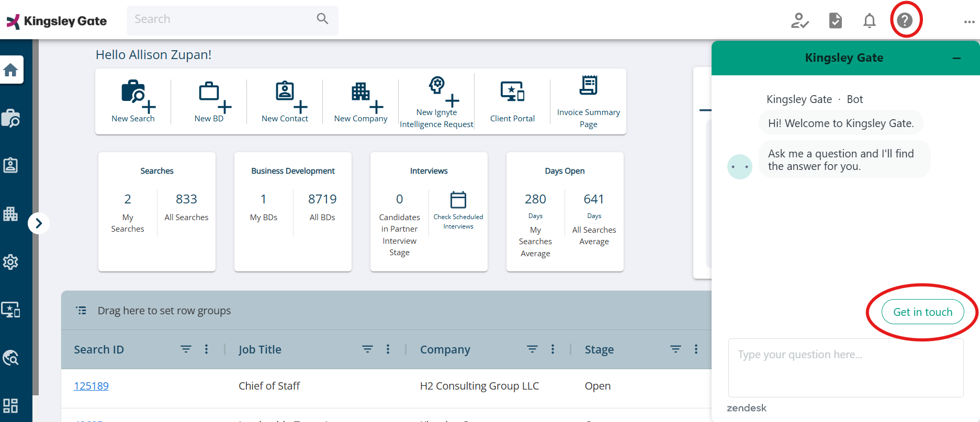The height and width of the screenshot is (422, 980).
Task: Open Search ID column filter
Action: (186, 349)
